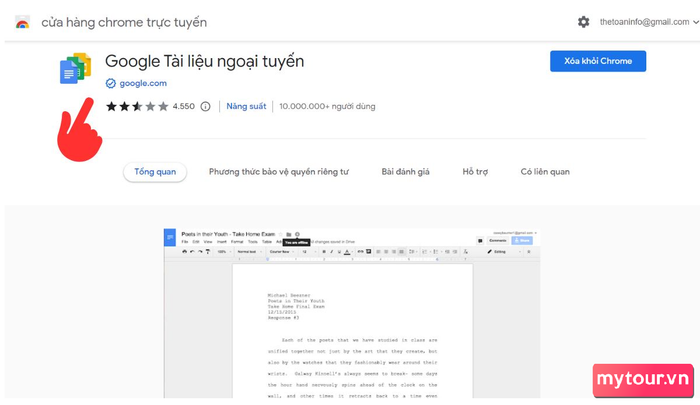Click the cửa hàng chrome trực tuyến title
This screenshot has width=700, height=405.
124,22
